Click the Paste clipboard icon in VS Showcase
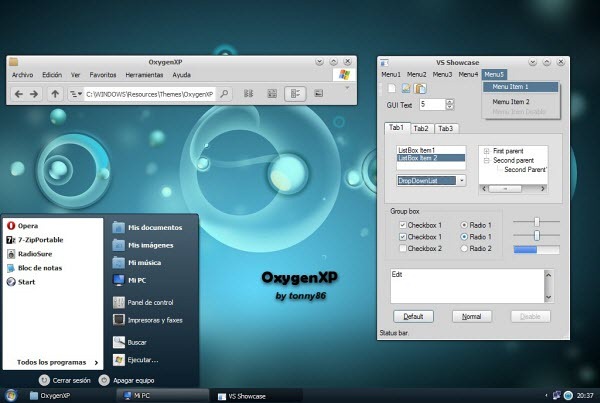 point(420,88)
